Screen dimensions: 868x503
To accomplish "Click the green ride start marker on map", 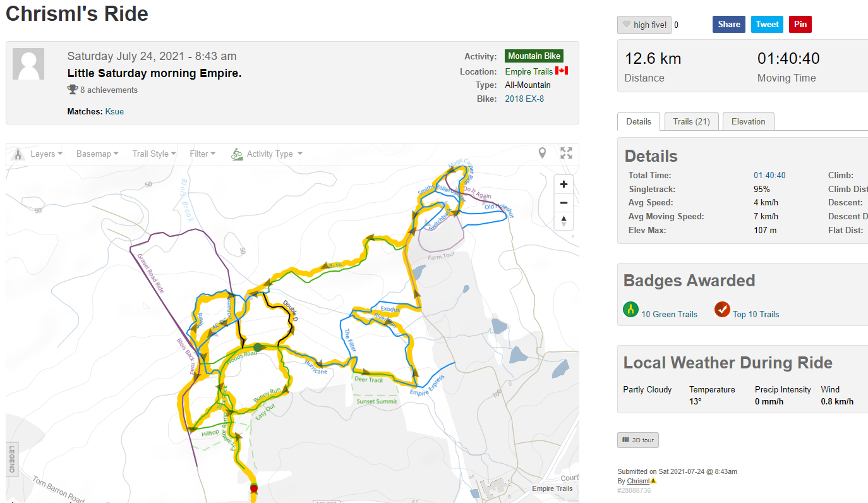I will point(258,348).
